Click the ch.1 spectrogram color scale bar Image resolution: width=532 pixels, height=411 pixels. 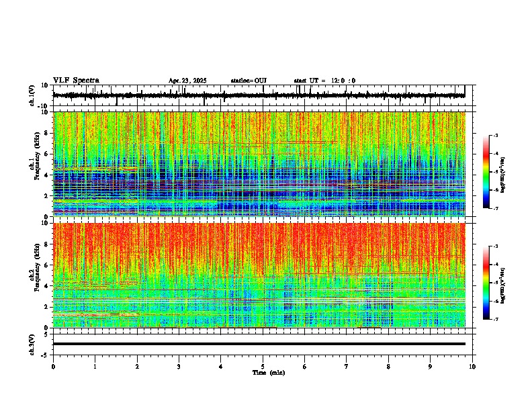tap(486, 171)
